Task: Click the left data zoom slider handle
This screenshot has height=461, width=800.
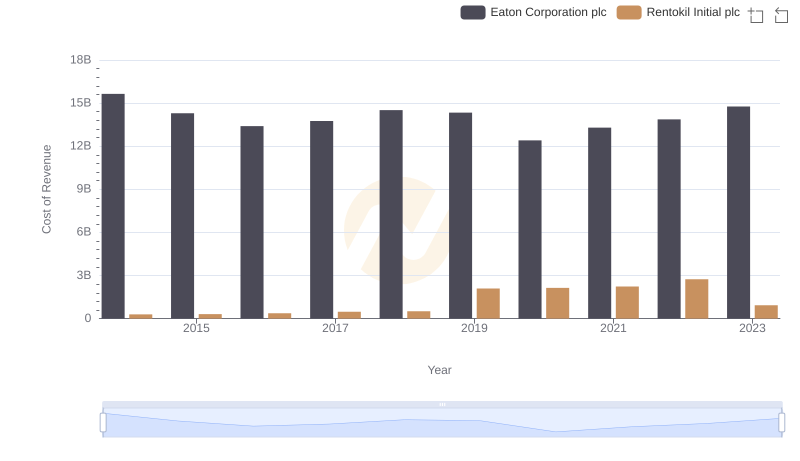Action: (103, 423)
